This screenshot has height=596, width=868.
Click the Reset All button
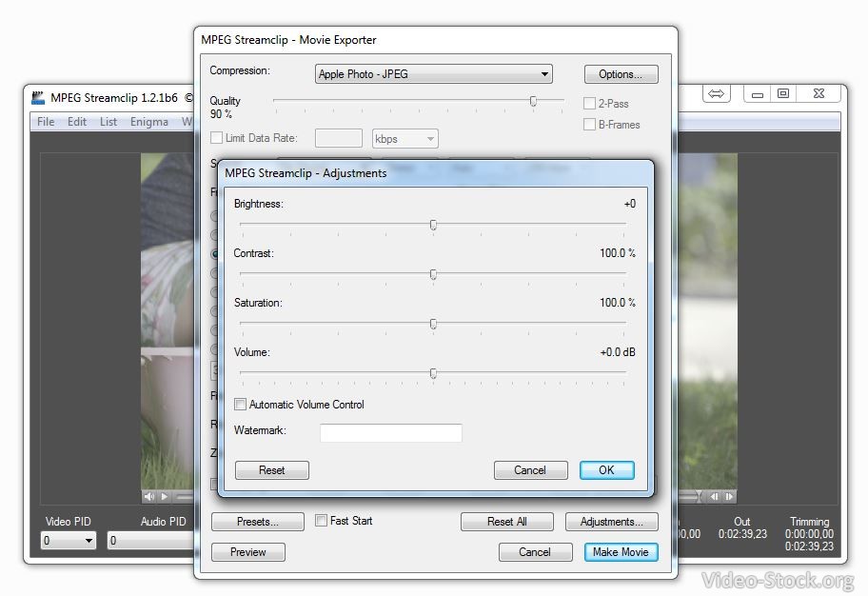point(507,522)
